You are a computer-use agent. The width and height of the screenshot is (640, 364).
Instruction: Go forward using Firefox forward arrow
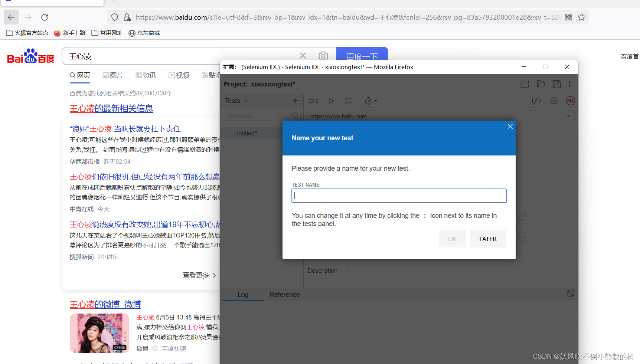pyautogui.click(x=28, y=17)
